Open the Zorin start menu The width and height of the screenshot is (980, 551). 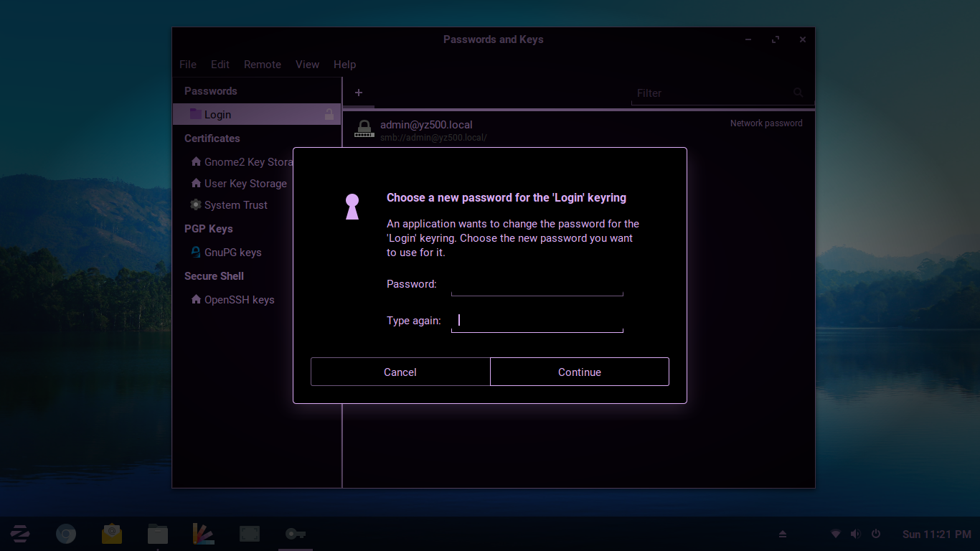20,534
